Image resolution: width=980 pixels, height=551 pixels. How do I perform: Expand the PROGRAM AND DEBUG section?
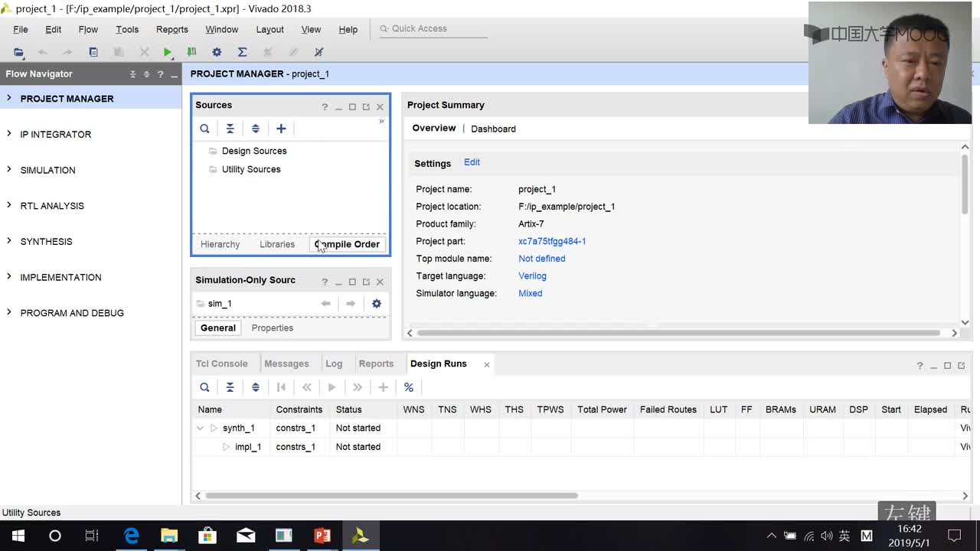[9, 312]
